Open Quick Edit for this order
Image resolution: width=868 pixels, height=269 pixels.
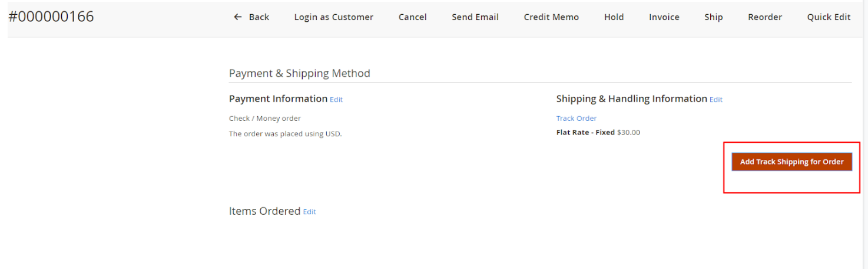click(828, 17)
